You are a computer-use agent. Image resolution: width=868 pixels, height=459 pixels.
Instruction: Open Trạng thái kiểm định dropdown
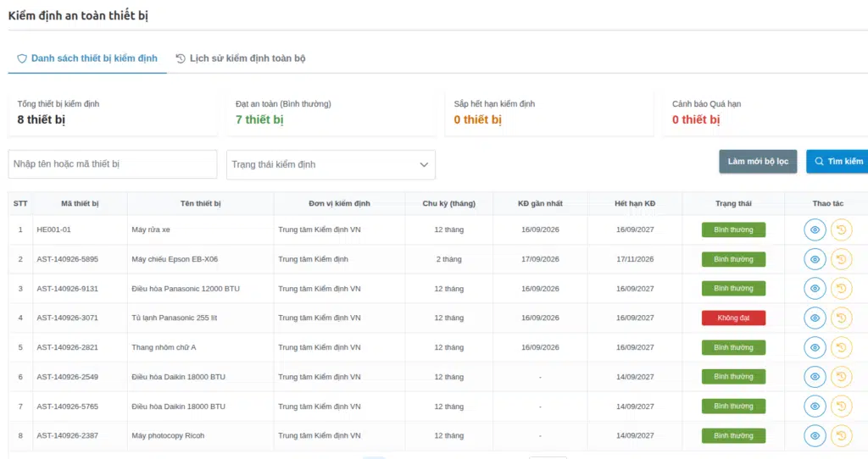331,164
